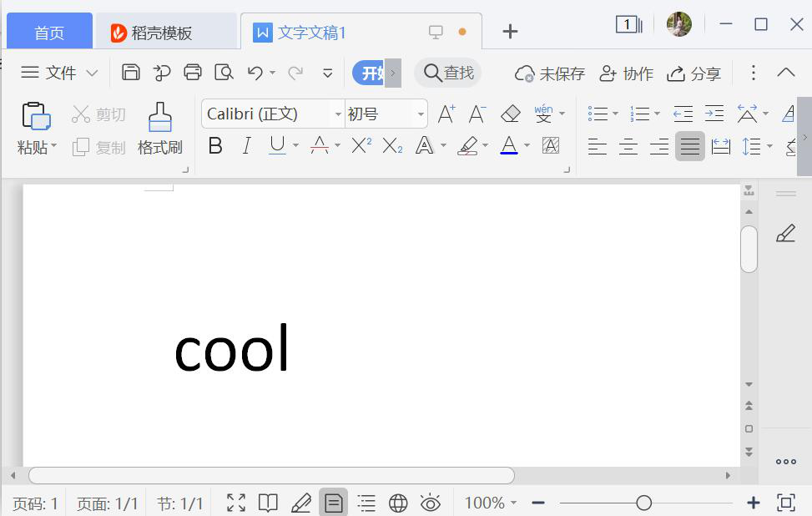Viewport: 812px width, 516px height.
Task: Decrease paragraph indent
Action: [683, 114]
